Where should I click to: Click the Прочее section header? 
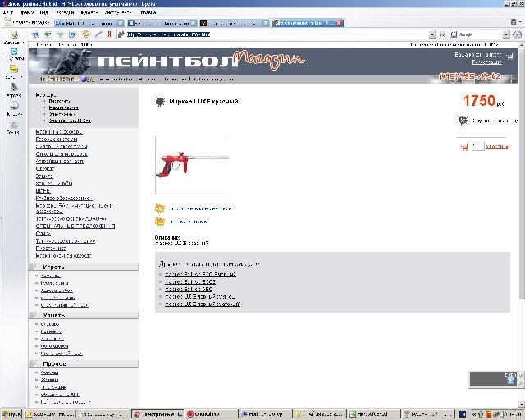84,363
